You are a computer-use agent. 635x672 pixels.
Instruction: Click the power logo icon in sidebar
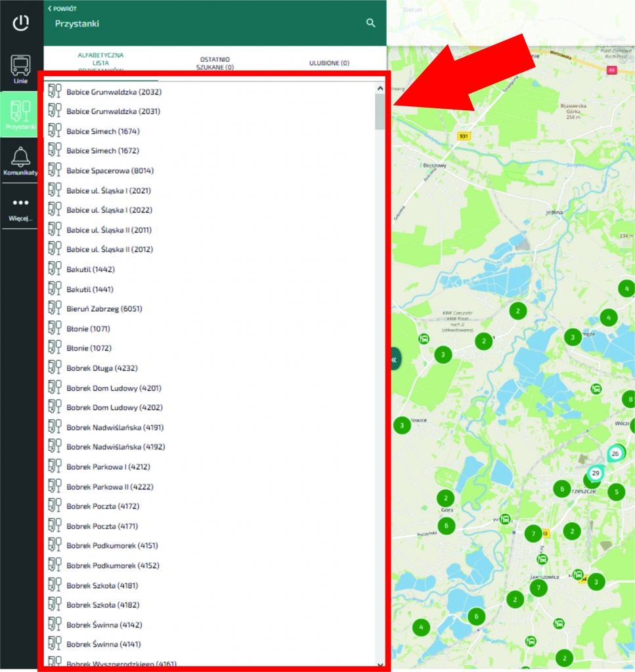(x=21, y=23)
